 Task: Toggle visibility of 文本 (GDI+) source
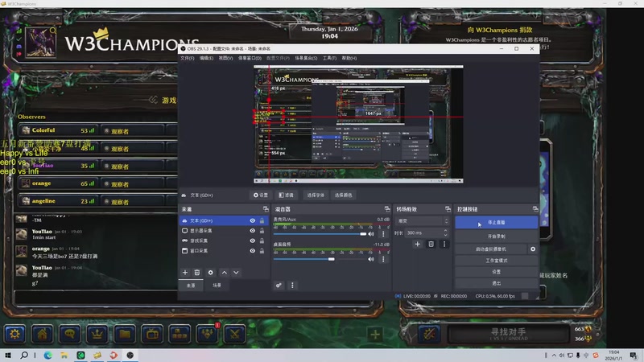[x=253, y=220]
